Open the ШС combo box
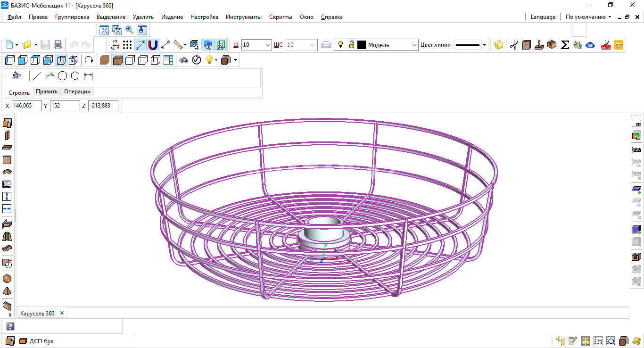 click(x=300, y=45)
